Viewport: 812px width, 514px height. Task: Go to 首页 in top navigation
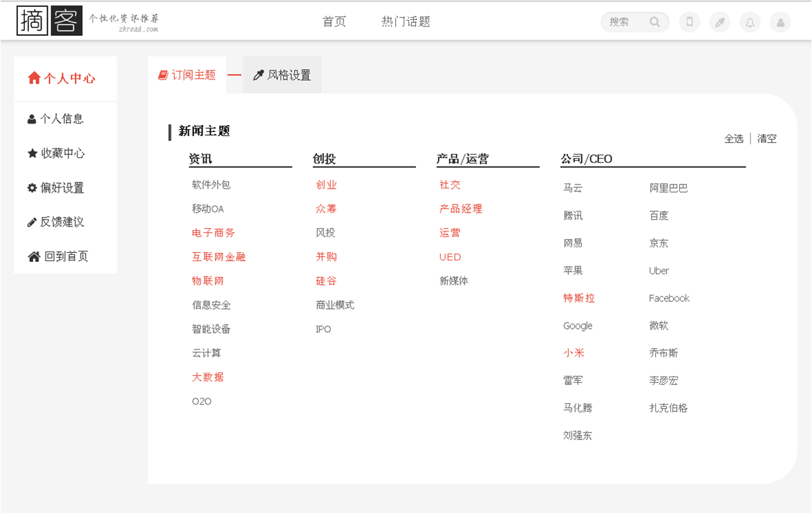(334, 21)
